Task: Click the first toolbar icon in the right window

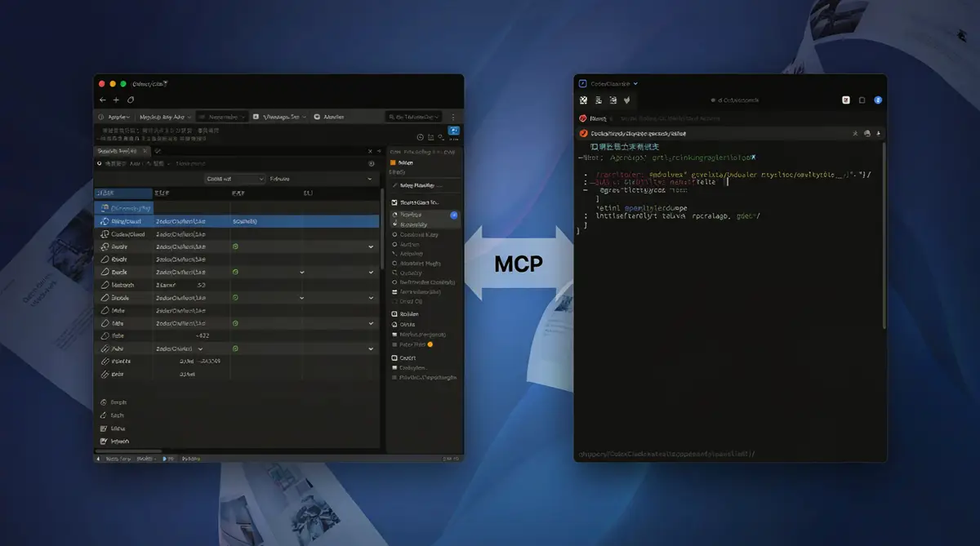Action: point(584,100)
